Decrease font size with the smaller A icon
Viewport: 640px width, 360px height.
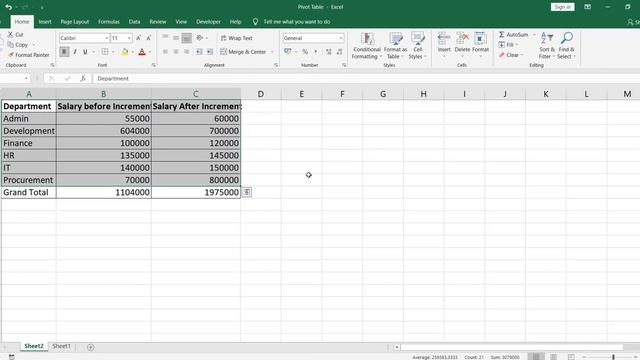149,38
